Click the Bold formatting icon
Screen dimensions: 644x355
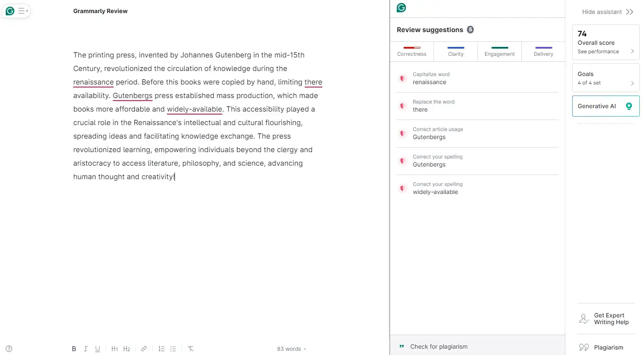(74, 349)
